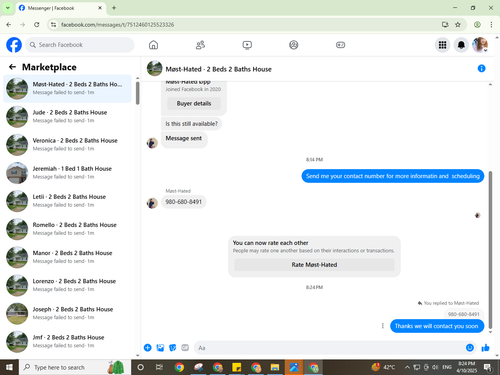The width and height of the screenshot is (500, 375).
Task: Open Jude 2 Beds 2 Baths conversation
Action: click(x=67, y=116)
